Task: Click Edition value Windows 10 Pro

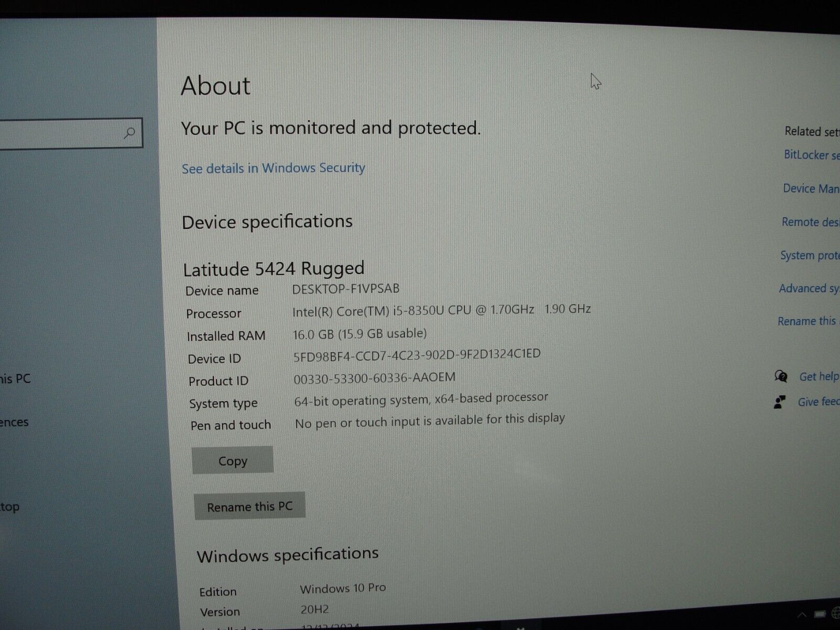Action: click(343, 589)
